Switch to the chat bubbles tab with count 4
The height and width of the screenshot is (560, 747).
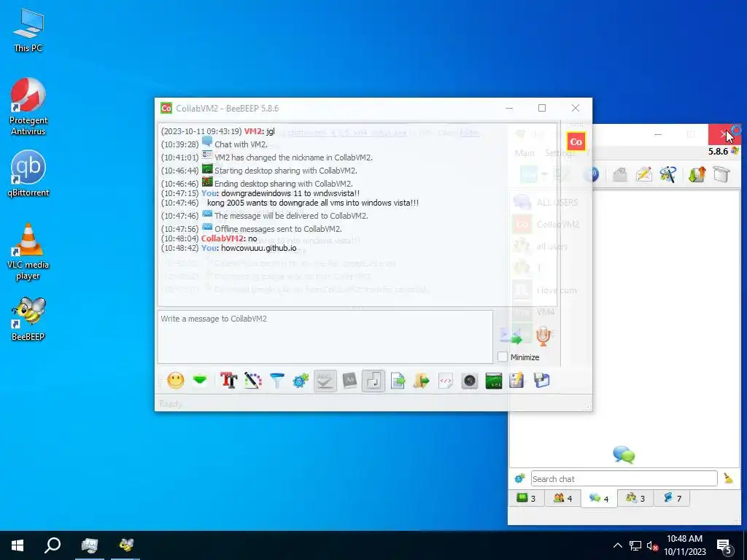pyautogui.click(x=600, y=499)
